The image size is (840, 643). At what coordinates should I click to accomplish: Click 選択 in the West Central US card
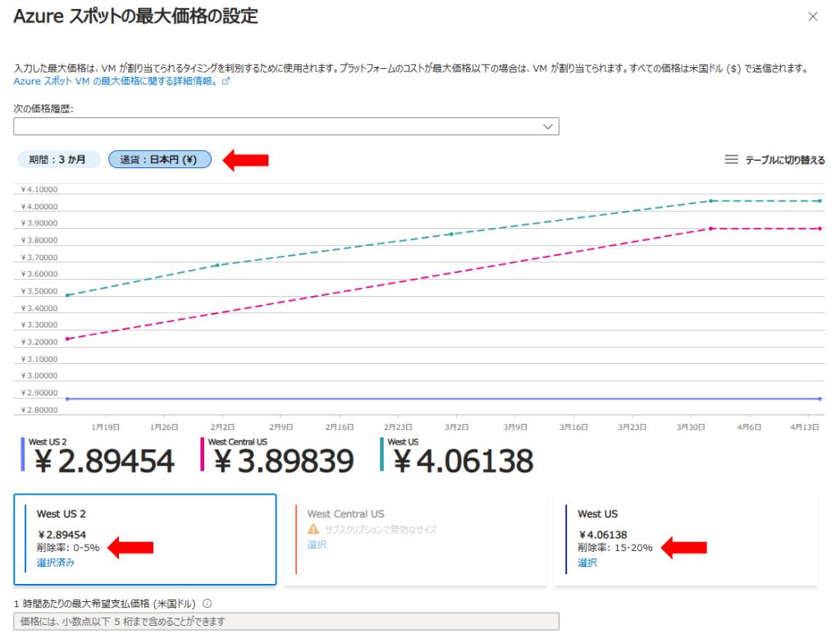[x=317, y=545]
